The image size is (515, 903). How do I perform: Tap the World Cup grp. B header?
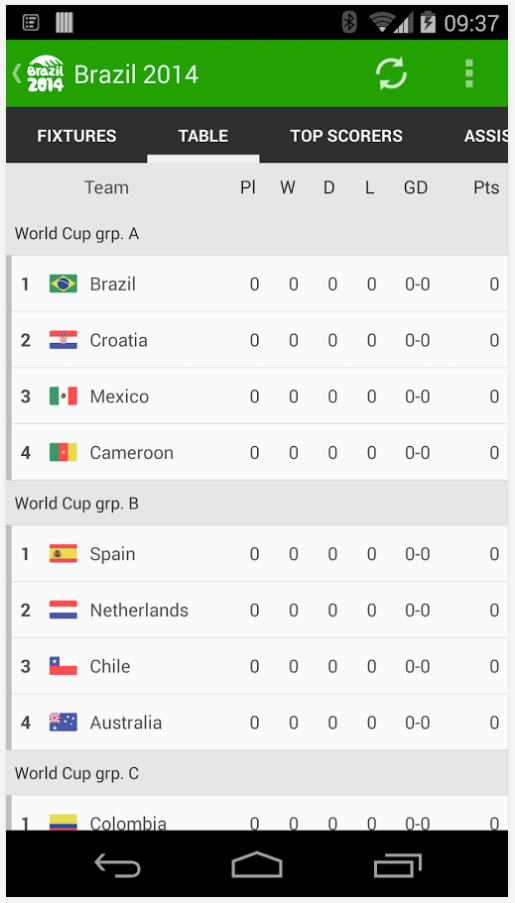[258, 503]
